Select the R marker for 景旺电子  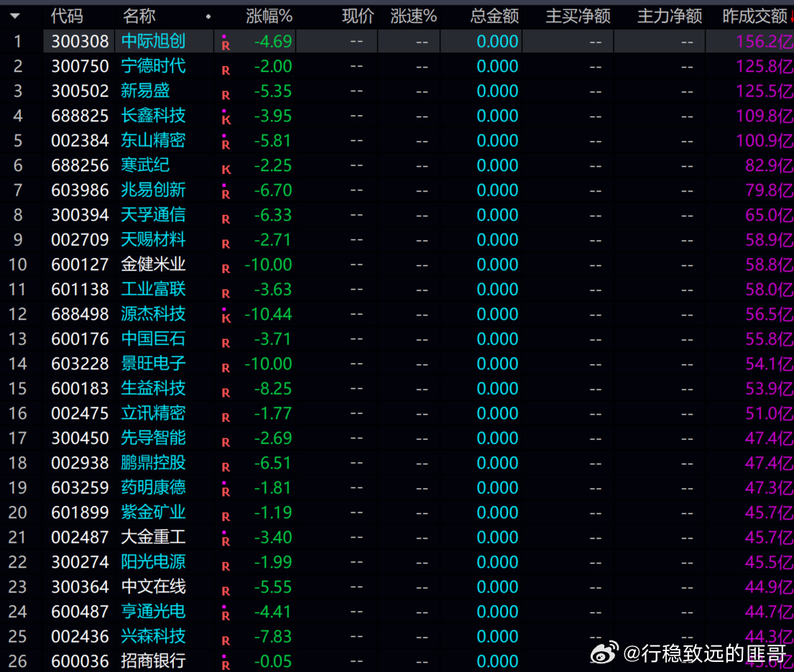click(226, 368)
